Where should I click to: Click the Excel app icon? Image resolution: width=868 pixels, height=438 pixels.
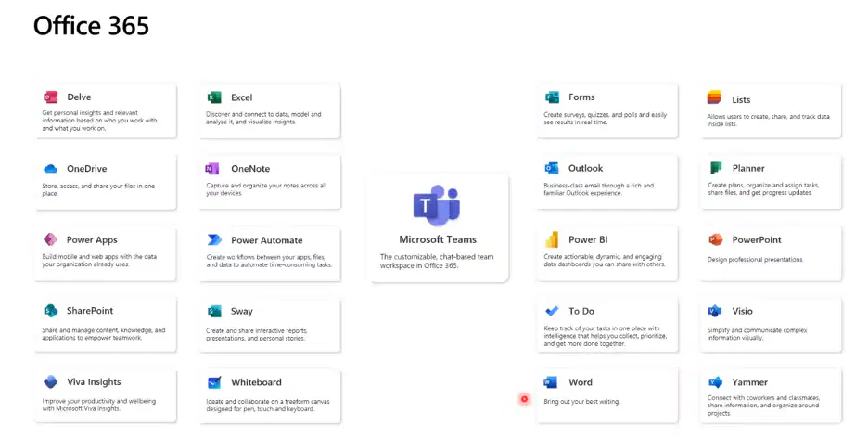click(x=213, y=97)
